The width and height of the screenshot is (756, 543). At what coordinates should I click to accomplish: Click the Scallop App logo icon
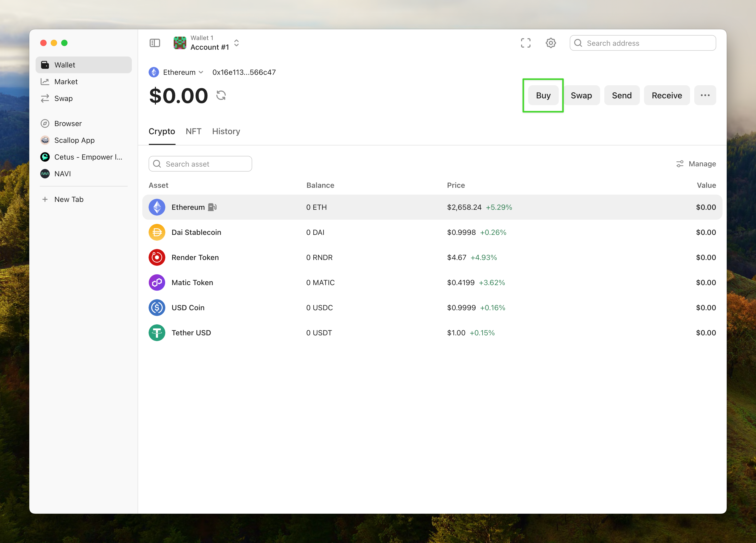click(45, 140)
